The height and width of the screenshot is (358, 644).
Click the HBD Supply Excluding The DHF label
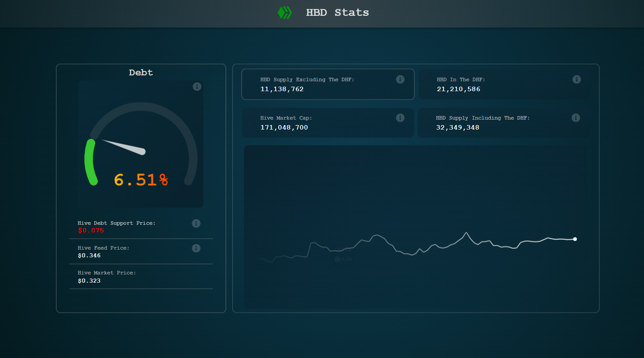307,79
